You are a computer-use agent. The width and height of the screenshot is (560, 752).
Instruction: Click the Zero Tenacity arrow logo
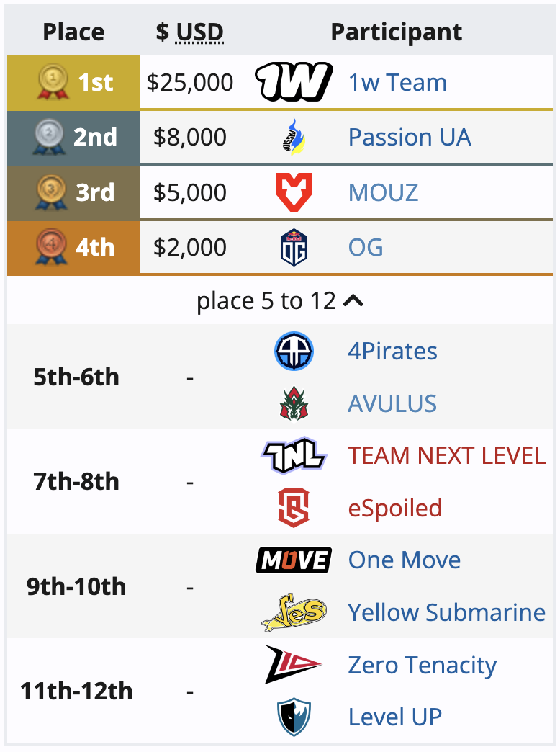tap(292, 665)
